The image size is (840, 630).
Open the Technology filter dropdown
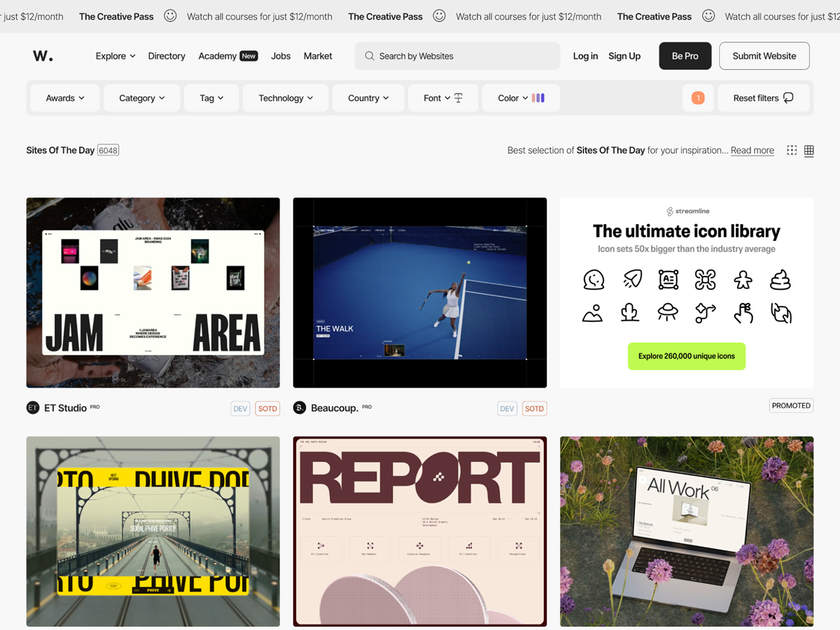click(286, 98)
